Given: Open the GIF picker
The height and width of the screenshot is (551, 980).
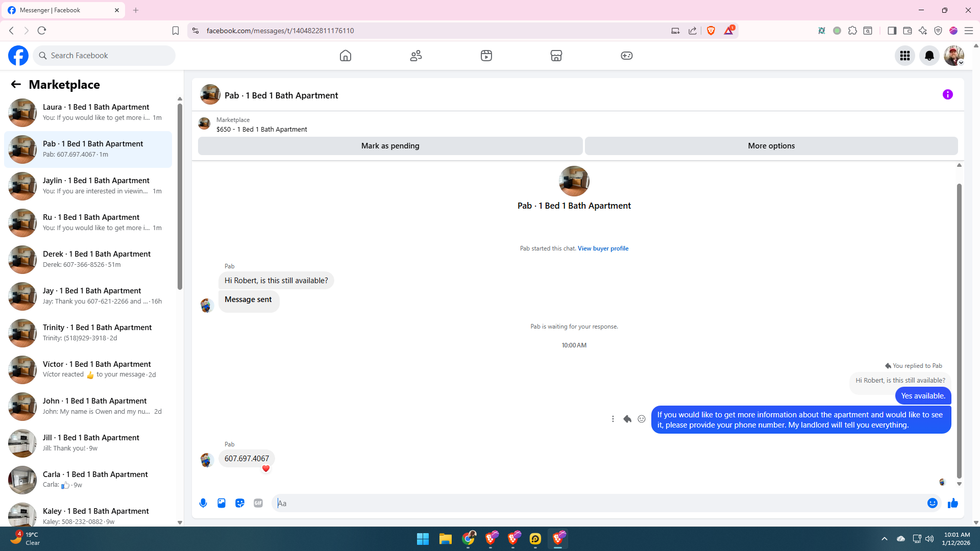Looking at the screenshot, I should click(258, 503).
